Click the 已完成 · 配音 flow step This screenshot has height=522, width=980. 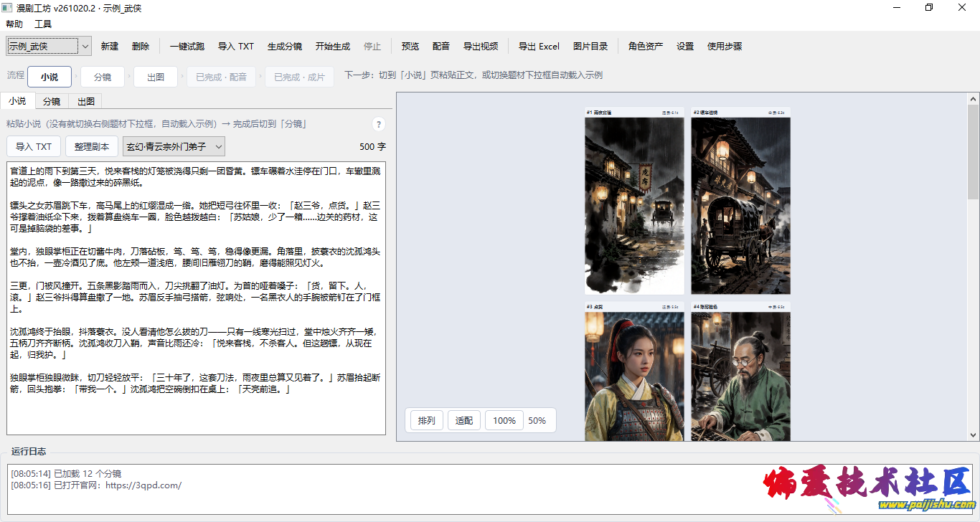[222, 77]
